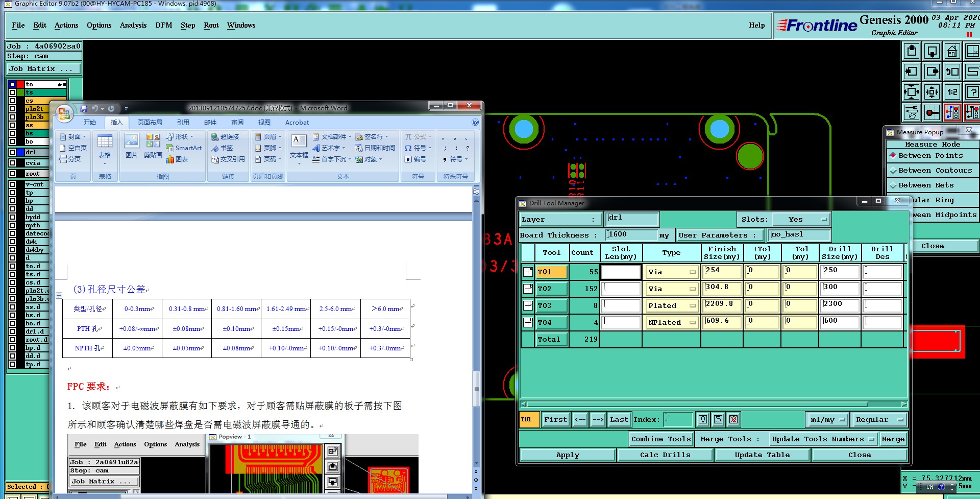Expand the T02 tool row plus button
Viewport: 980px width, 499px height.
tap(528, 289)
